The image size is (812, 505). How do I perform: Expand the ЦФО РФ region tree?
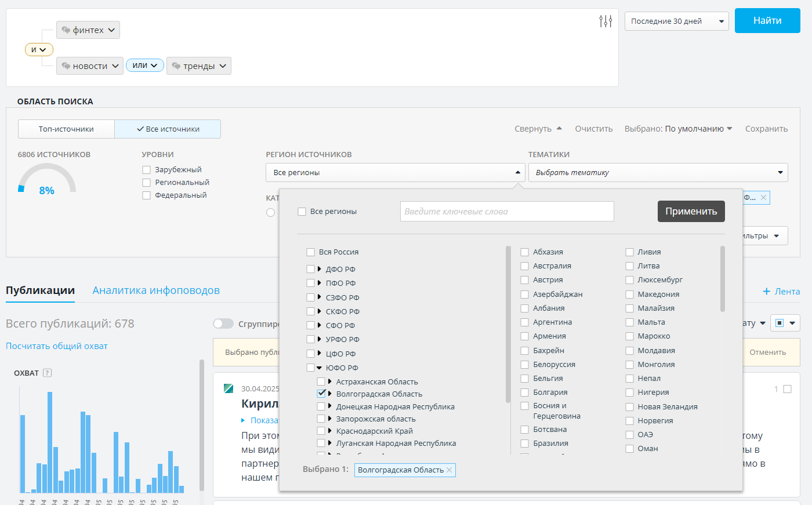pyautogui.click(x=319, y=353)
